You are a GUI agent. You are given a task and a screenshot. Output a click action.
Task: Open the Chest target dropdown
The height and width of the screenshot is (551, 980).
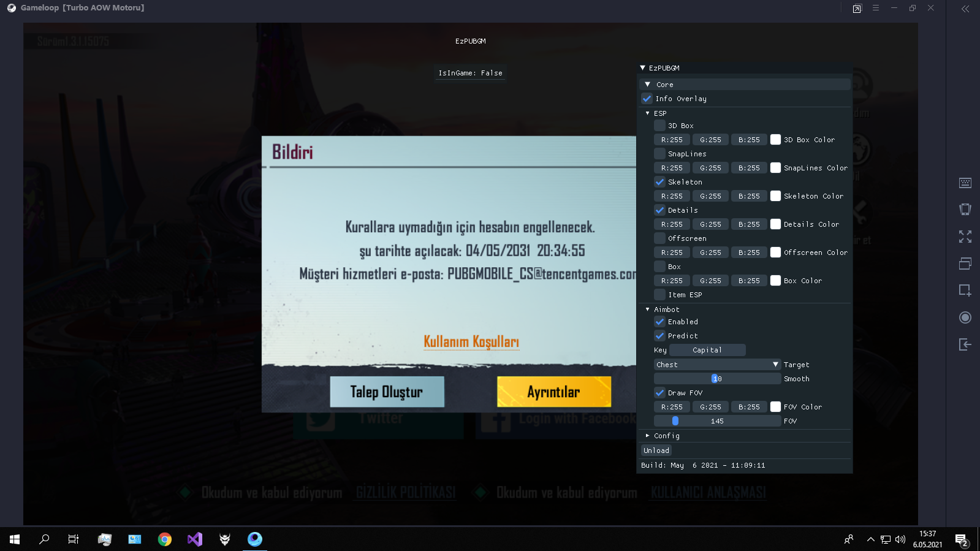717,365
